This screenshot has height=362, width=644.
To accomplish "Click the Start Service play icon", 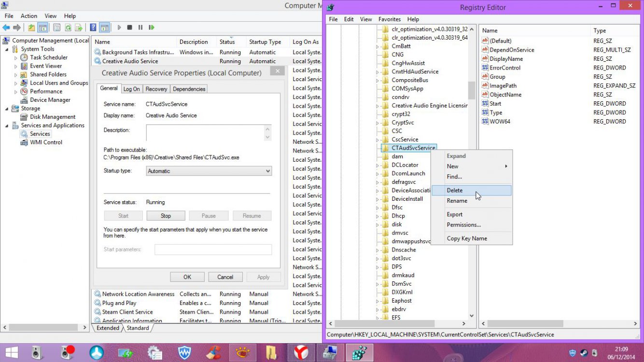I will [x=119, y=28].
